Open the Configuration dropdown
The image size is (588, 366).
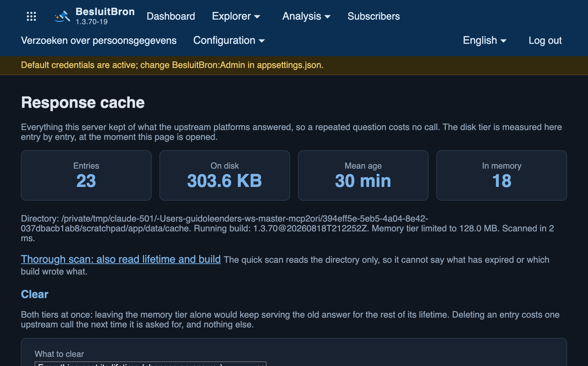coord(229,41)
